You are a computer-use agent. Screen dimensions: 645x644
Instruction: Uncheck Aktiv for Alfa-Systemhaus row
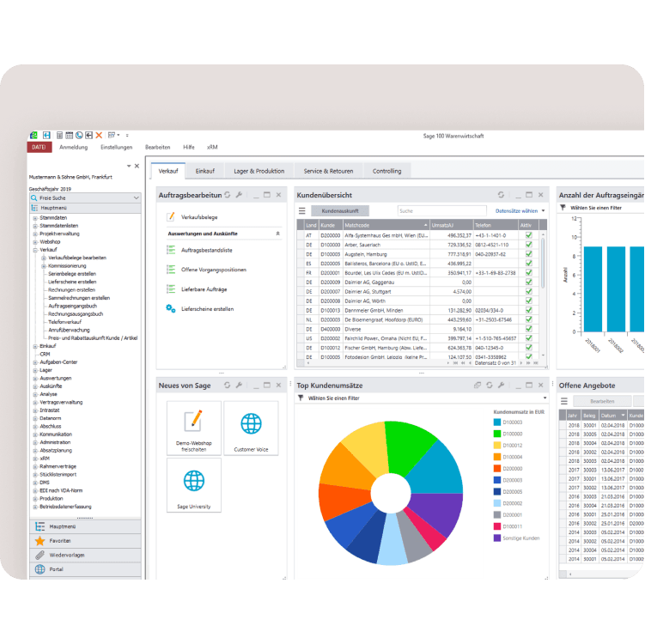click(529, 234)
